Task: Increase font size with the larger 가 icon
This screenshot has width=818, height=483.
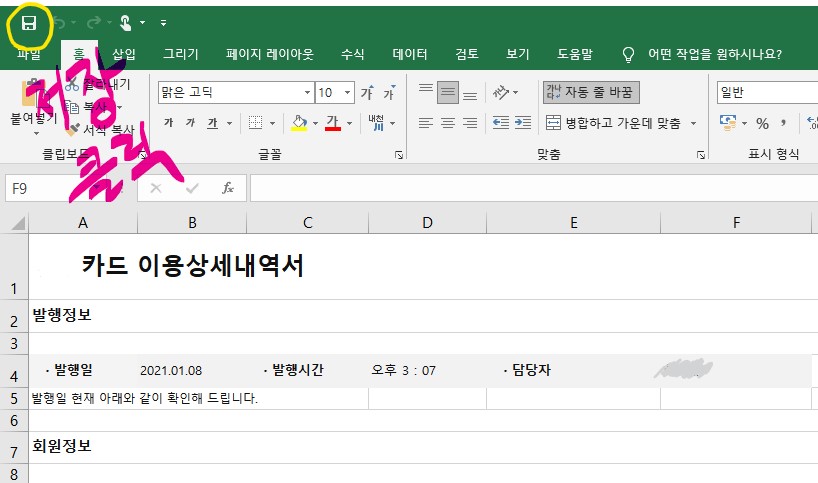Action: 368,92
